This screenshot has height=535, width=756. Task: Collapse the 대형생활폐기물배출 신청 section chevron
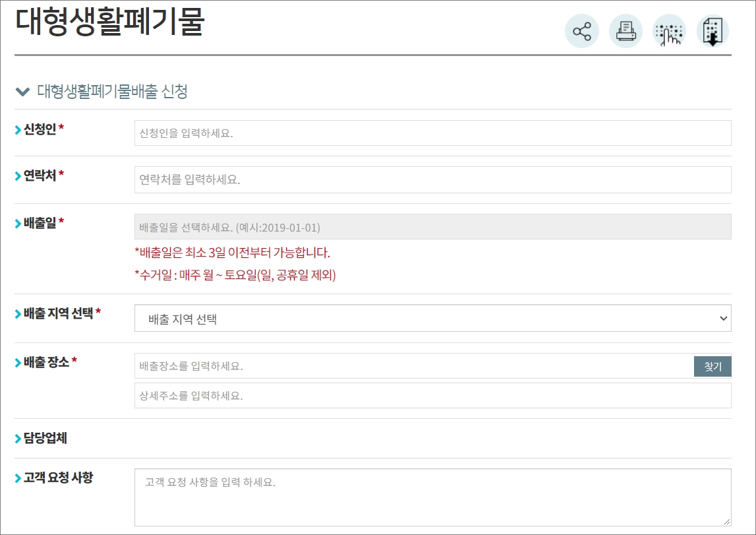(x=20, y=90)
